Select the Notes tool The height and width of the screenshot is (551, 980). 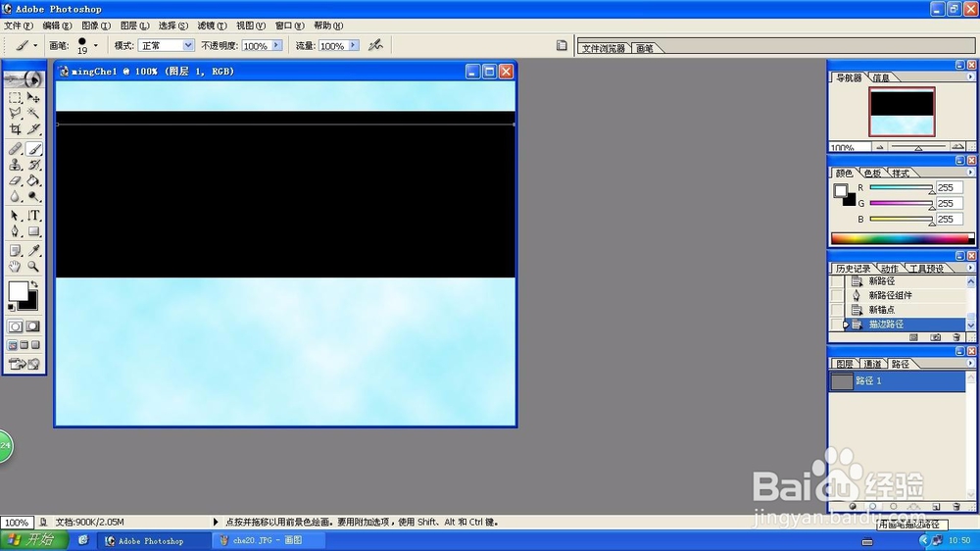[15, 251]
